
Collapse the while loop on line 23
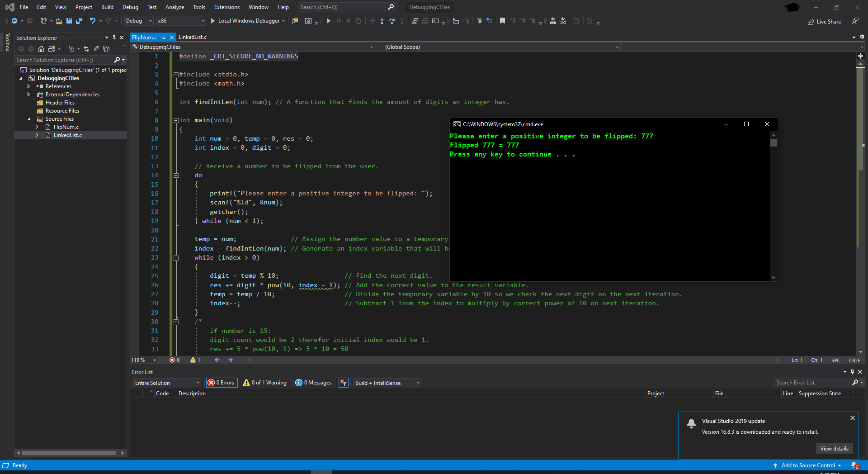pyautogui.click(x=176, y=258)
